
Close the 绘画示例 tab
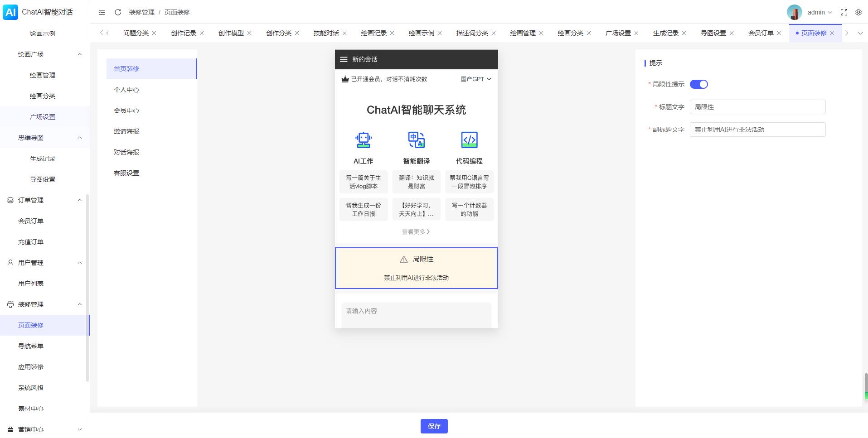(440, 33)
